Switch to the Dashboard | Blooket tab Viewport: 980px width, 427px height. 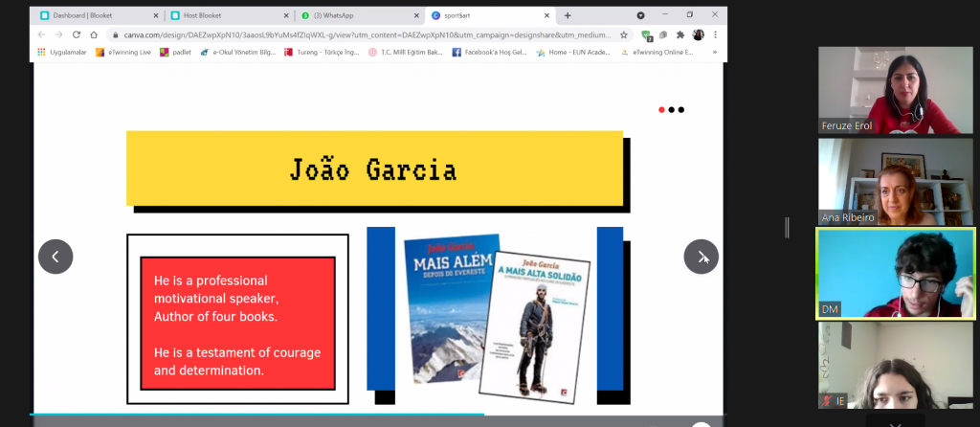click(91, 15)
